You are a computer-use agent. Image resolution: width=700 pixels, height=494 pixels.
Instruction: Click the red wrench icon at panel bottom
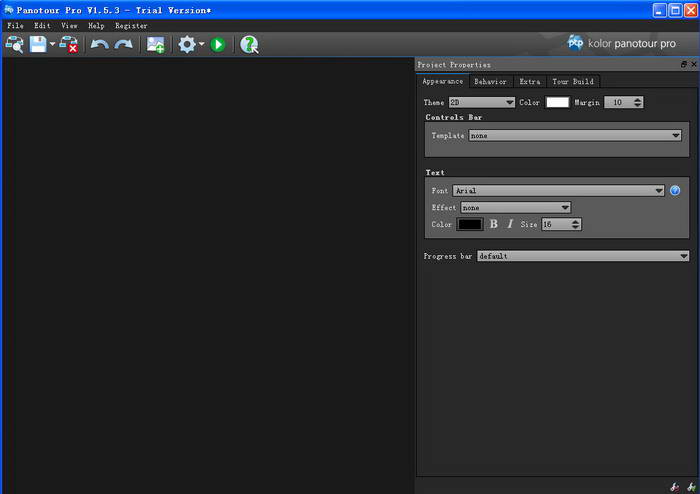tap(675, 487)
